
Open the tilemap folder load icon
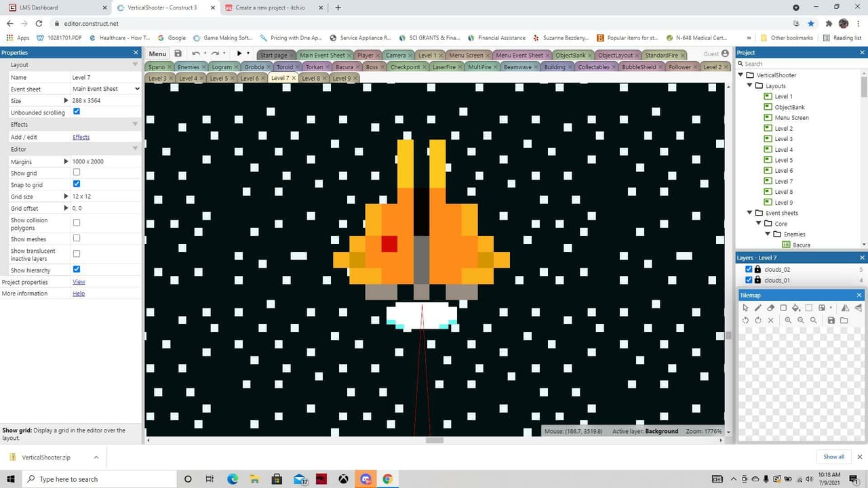[844, 321]
